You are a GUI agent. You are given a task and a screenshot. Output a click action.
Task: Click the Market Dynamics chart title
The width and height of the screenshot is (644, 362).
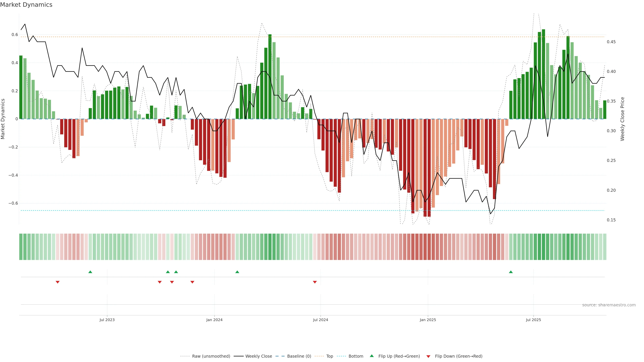26,5
